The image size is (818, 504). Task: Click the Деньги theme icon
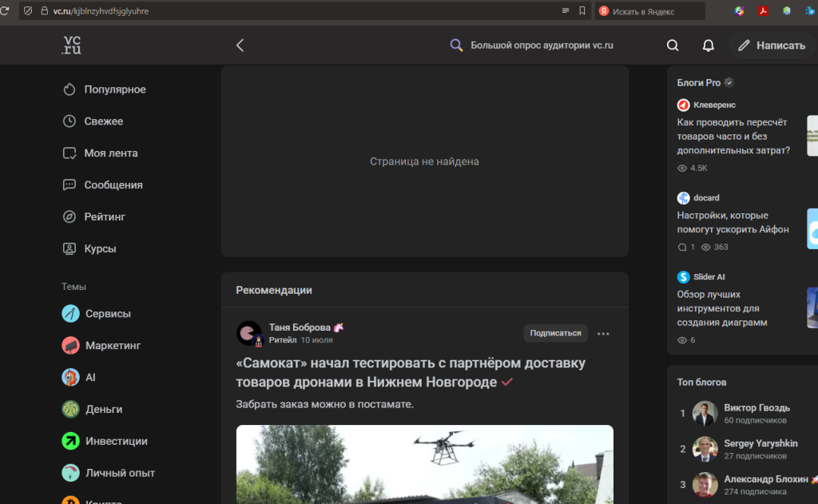click(x=70, y=409)
